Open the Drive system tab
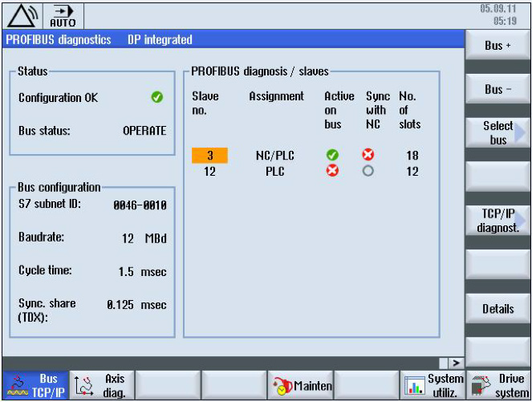The image size is (532, 402). point(499,386)
